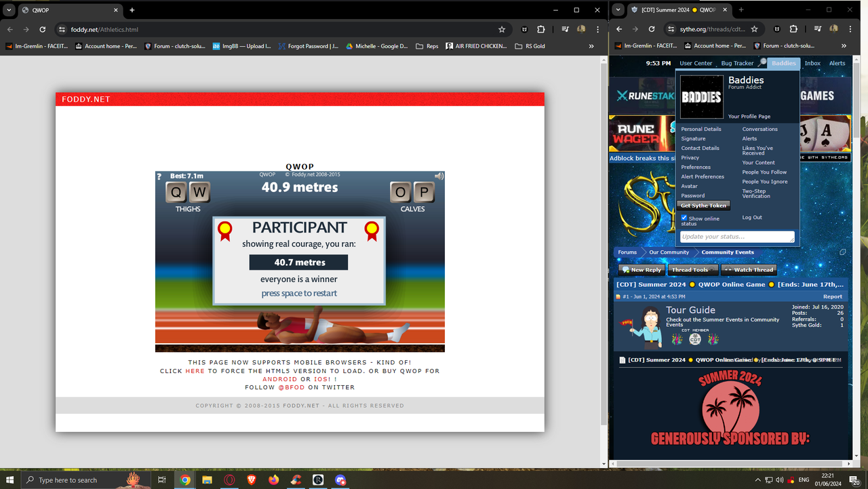Image resolution: width=868 pixels, height=489 pixels.
Task: Reload the foddy.net page in the left window
Action: [x=43, y=30]
